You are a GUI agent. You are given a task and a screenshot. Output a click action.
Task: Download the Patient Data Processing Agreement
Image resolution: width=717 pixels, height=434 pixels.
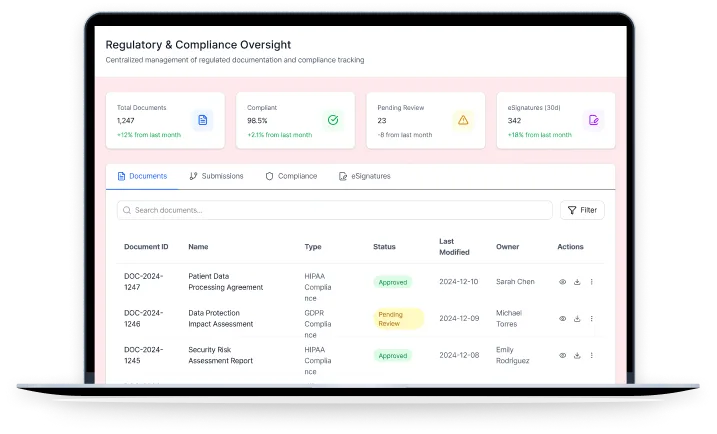click(577, 282)
